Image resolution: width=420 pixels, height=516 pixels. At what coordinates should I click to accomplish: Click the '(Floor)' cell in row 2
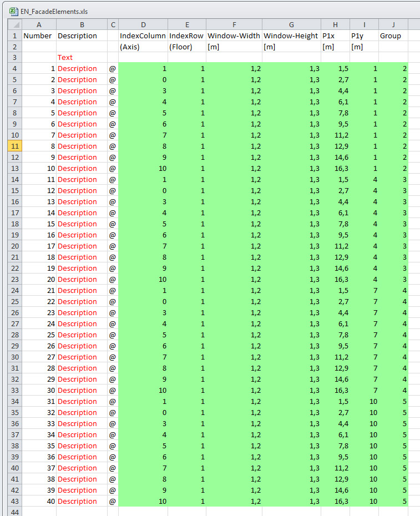point(187,47)
